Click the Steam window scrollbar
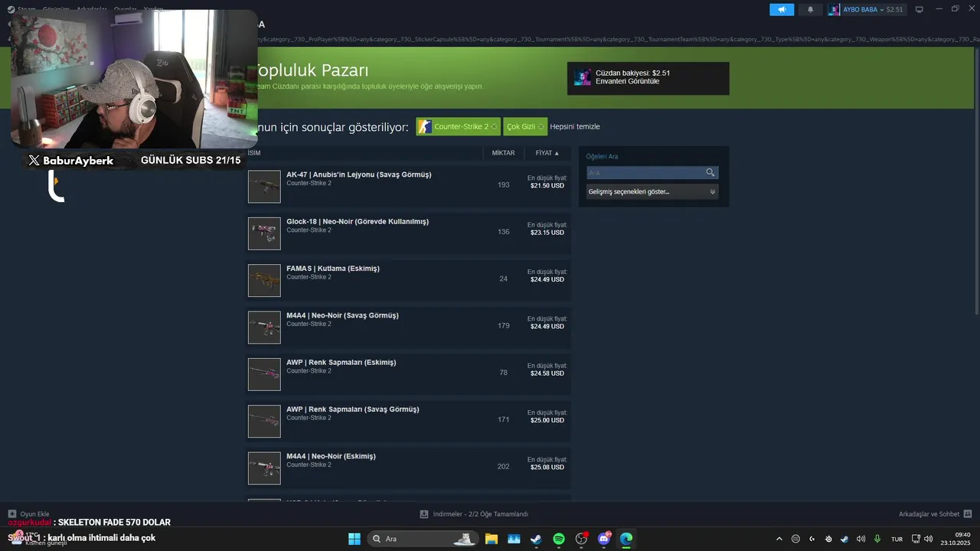Screen dimensions: 980x551 click(x=976, y=180)
